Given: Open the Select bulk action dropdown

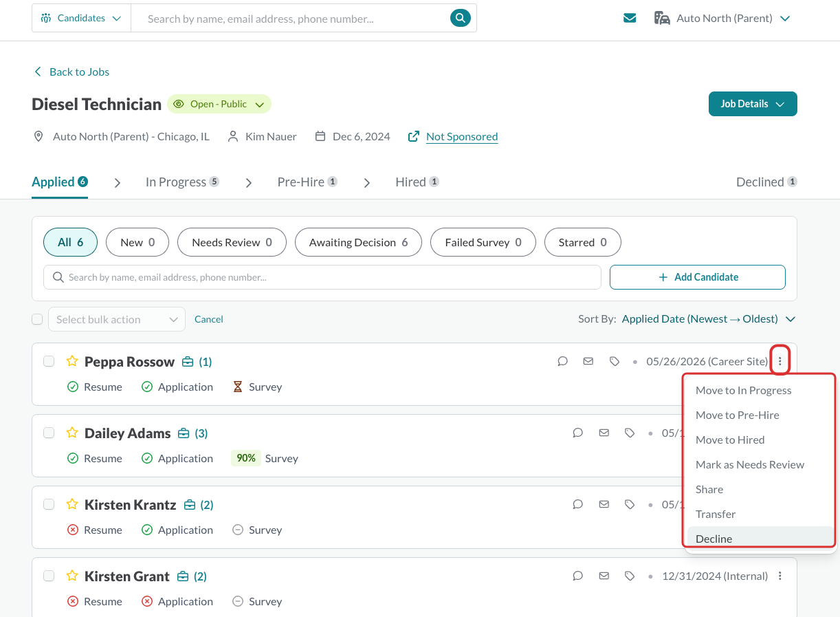Looking at the screenshot, I should click(x=117, y=319).
